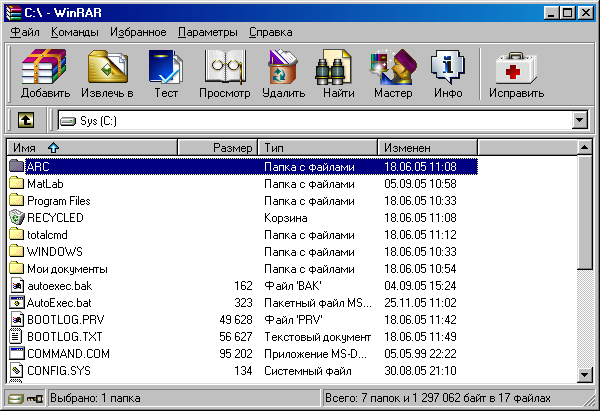This screenshot has height=411, width=600.
Task: Click the status bar key password icon
Action: click(35, 399)
